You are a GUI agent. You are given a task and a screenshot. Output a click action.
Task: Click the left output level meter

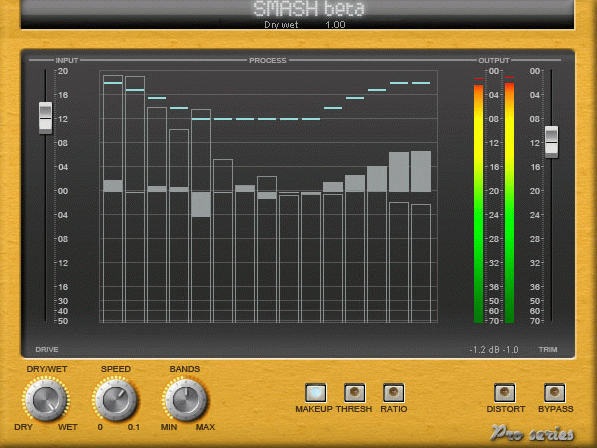(x=478, y=204)
